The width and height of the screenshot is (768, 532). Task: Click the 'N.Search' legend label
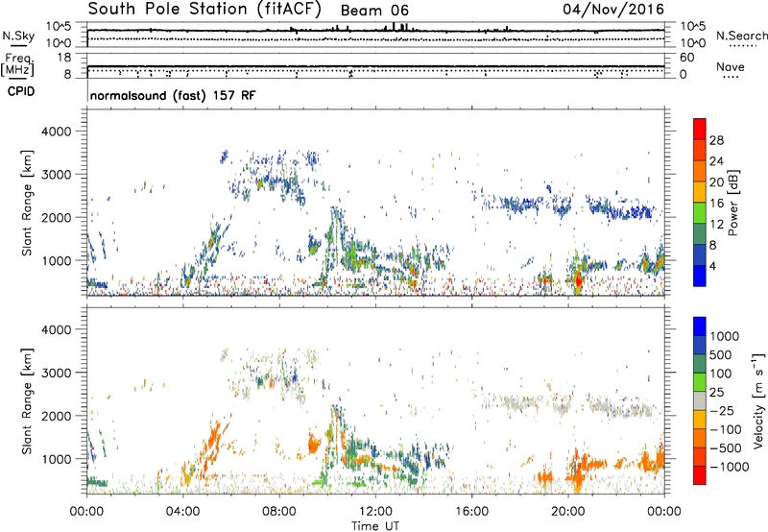pyautogui.click(x=741, y=36)
